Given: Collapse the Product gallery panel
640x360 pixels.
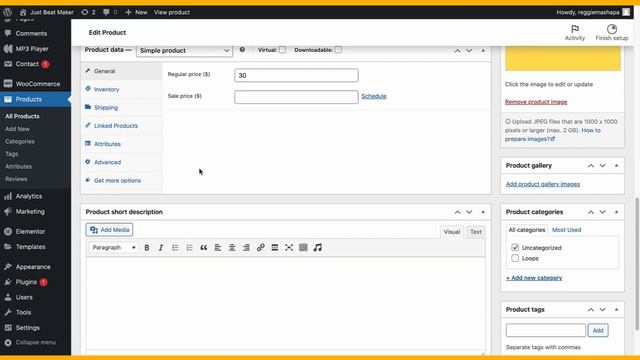Looking at the screenshot, I should click(616, 165).
